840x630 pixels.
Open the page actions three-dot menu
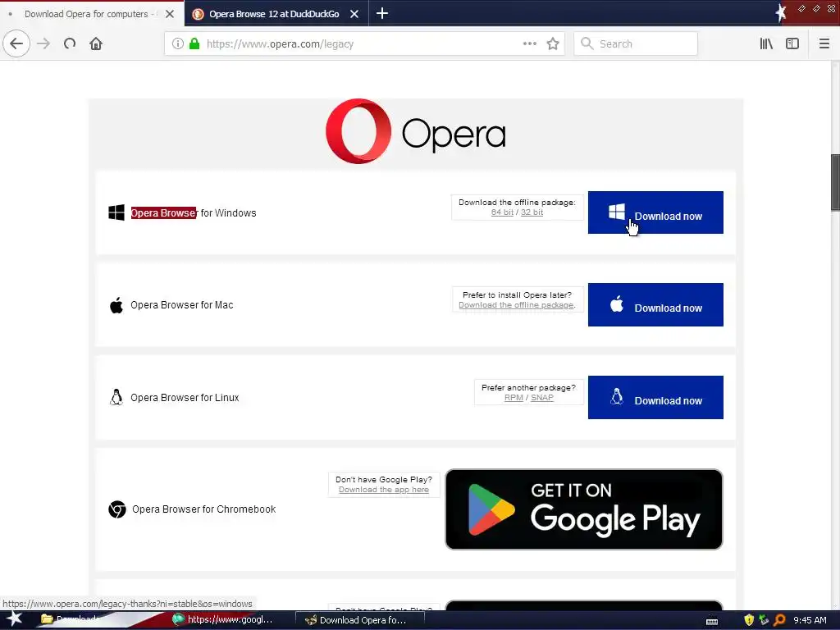(x=529, y=43)
